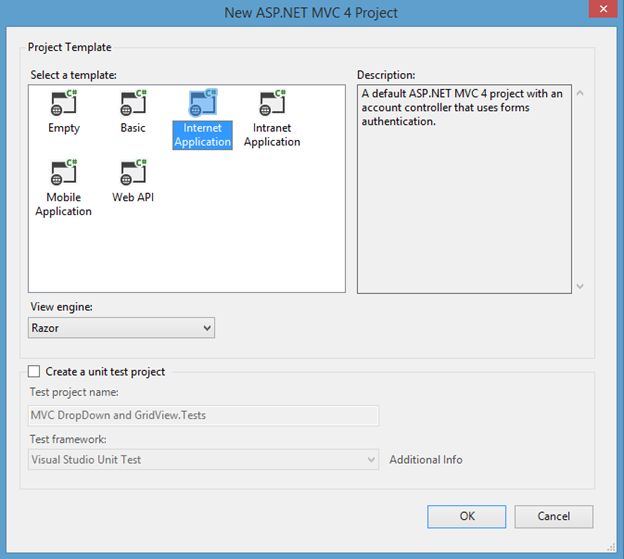Click the 'Internet Application' label text
Viewport: 624px width, 559px height.
point(203,135)
